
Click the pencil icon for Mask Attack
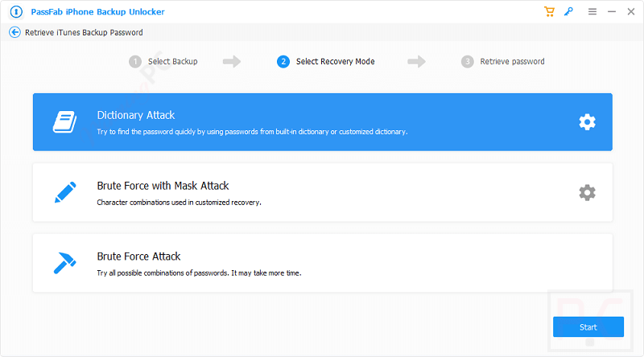[65, 192]
